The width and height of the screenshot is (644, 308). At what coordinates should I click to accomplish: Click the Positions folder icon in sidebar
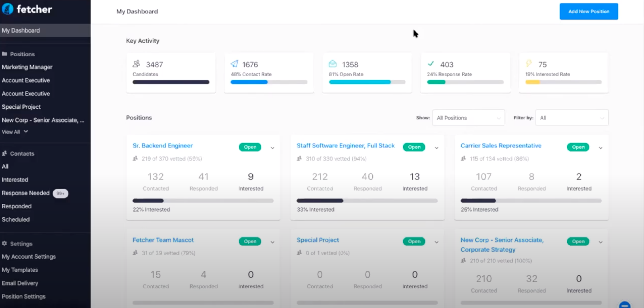[4, 54]
